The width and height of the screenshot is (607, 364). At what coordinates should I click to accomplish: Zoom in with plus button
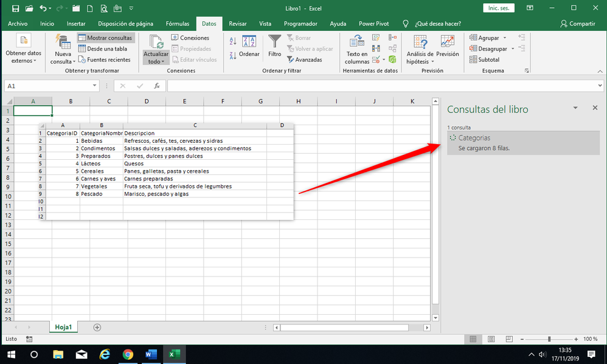click(x=576, y=339)
